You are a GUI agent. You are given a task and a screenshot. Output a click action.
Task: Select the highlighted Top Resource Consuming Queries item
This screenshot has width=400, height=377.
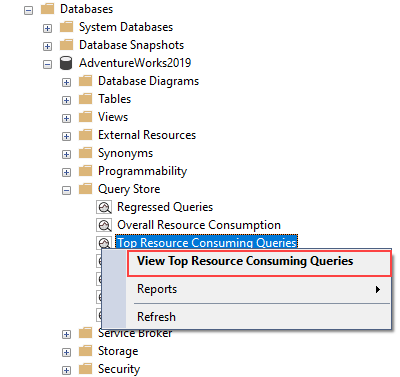point(207,242)
